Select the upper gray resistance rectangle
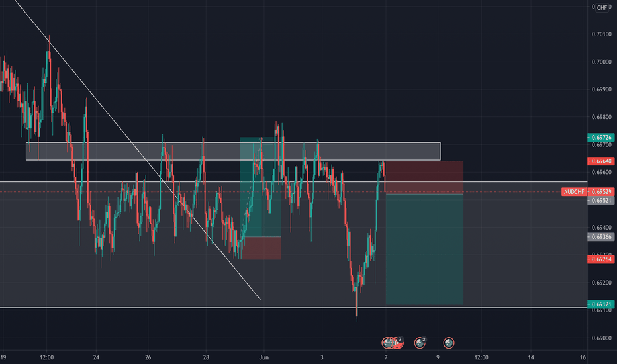617x364 pixels. [x=233, y=151]
